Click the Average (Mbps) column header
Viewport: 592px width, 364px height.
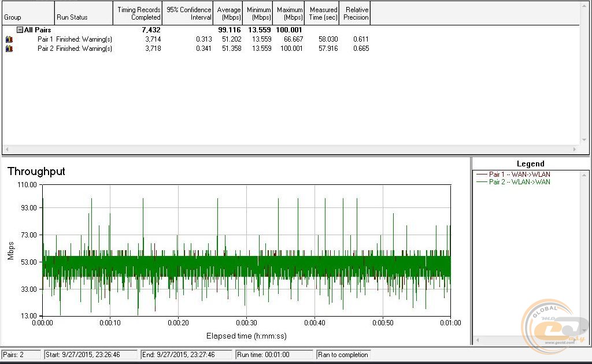228,13
